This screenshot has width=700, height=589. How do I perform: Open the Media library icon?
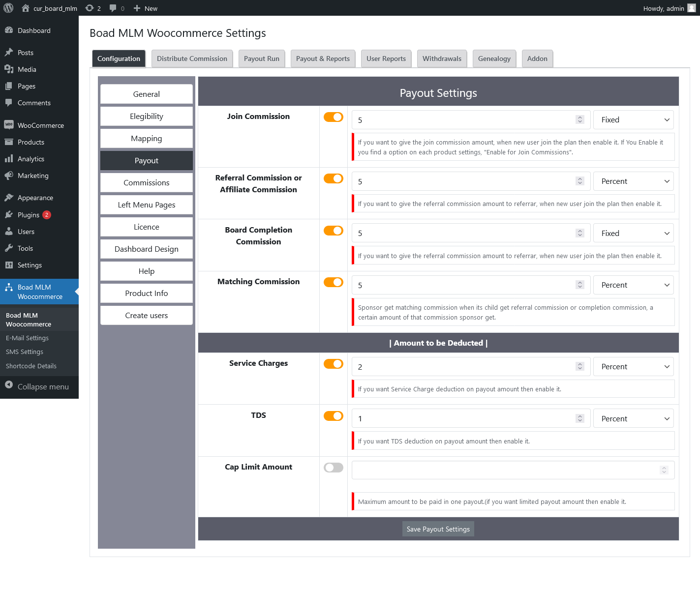coord(10,69)
